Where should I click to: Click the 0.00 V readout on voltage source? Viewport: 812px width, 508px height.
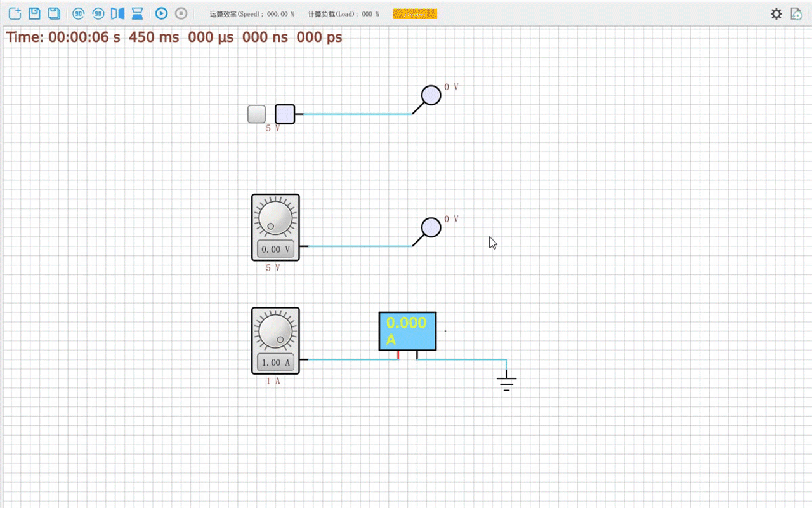(275, 250)
